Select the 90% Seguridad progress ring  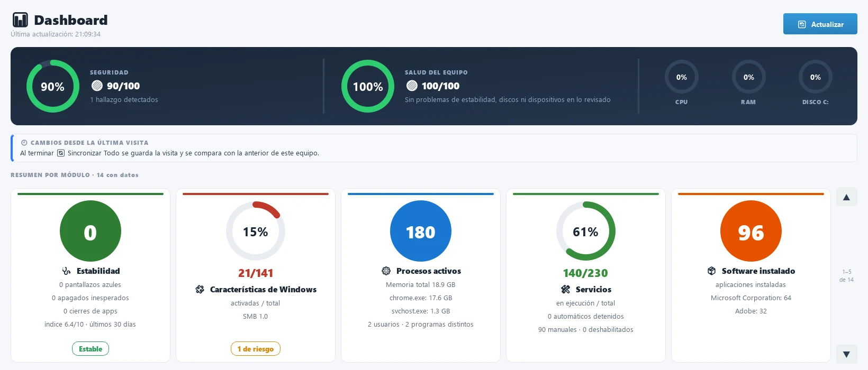[x=53, y=86]
